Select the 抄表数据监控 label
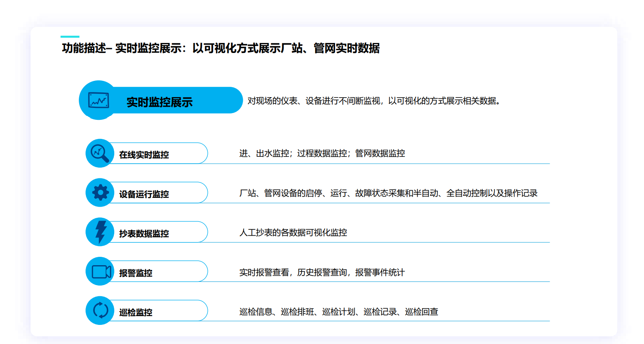The image size is (644, 344). pyautogui.click(x=144, y=234)
